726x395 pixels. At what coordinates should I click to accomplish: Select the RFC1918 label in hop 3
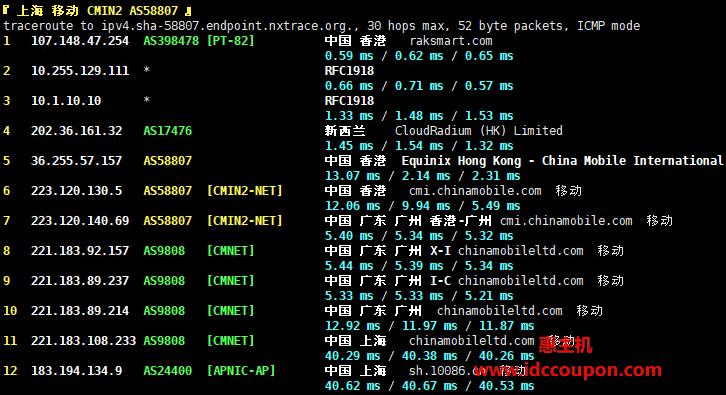349,101
